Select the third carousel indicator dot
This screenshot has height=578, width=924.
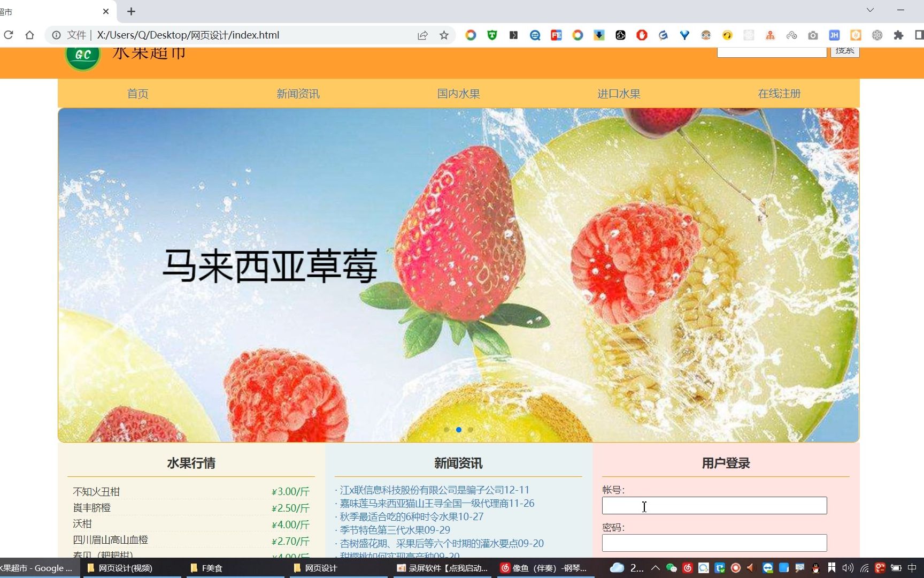pos(471,430)
